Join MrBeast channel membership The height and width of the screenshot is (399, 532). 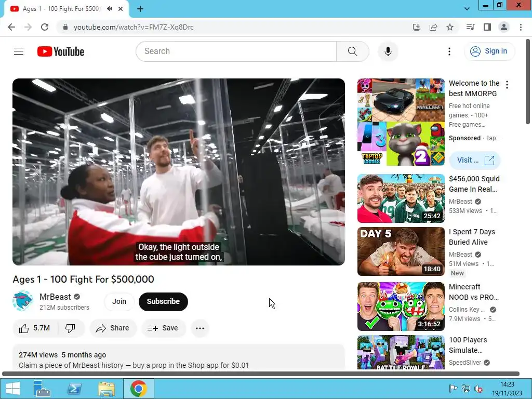(x=119, y=301)
